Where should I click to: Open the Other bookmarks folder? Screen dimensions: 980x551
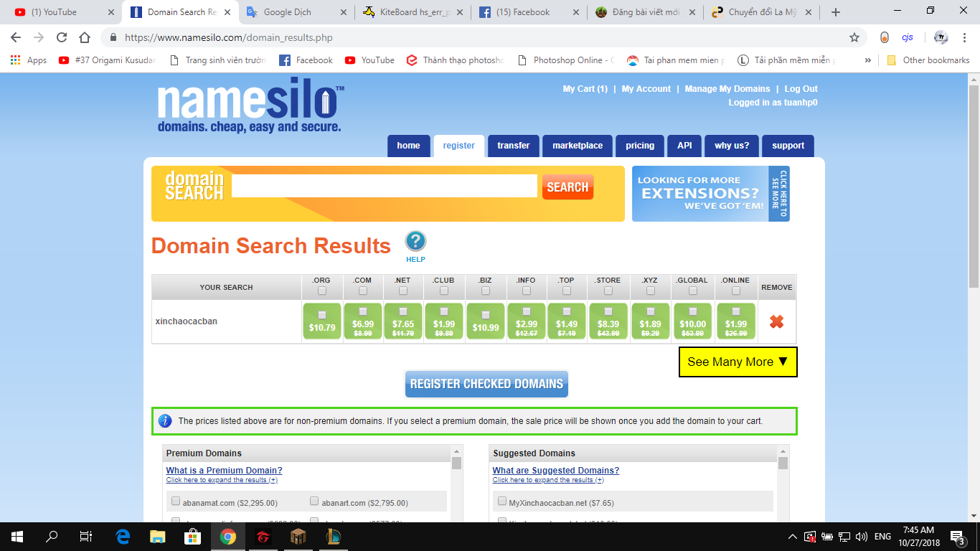(928, 60)
